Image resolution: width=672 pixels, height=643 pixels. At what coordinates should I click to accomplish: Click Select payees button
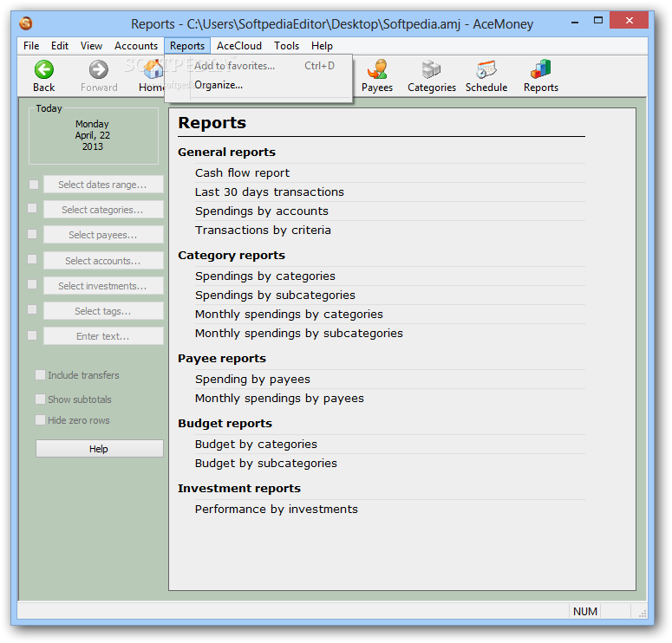[103, 235]
